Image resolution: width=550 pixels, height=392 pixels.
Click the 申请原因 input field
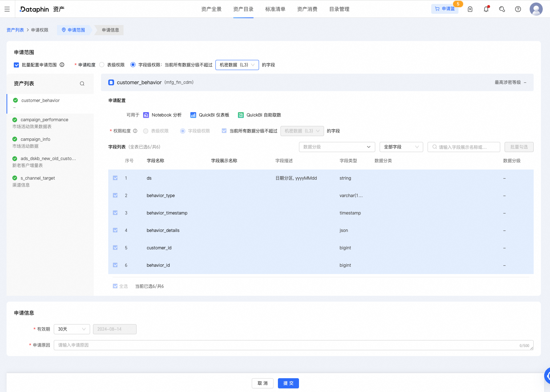point(254,345)
